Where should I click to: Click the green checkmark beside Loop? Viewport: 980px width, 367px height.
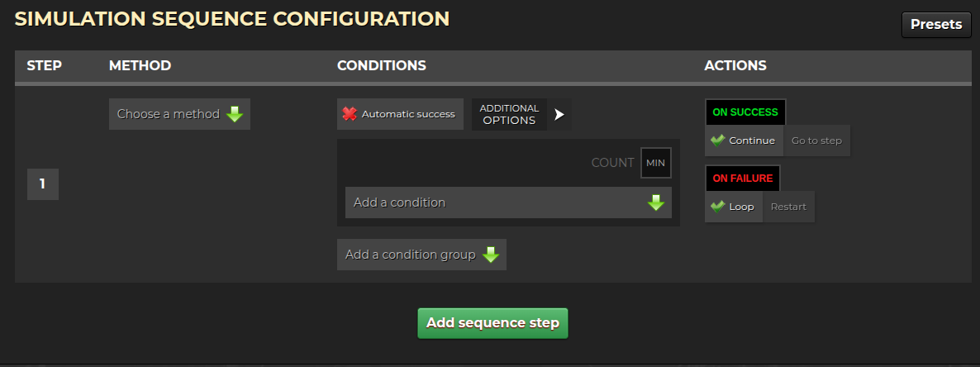pos(718,206)
